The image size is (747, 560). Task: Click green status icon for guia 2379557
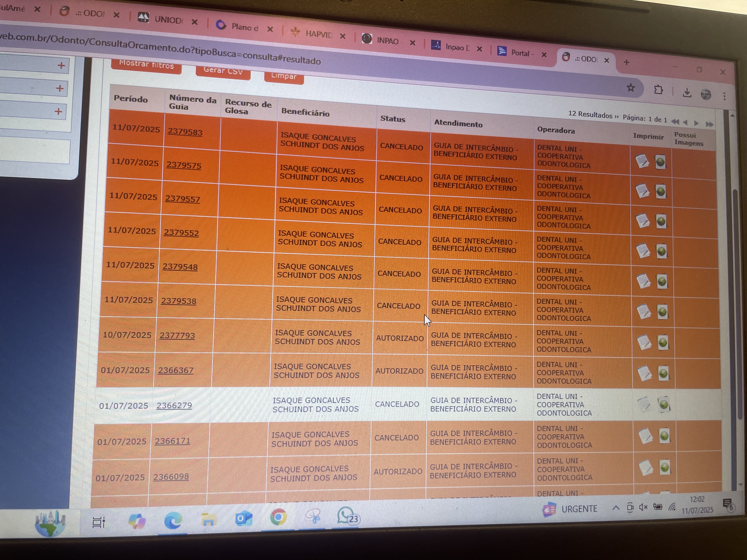tap(661, 221)
